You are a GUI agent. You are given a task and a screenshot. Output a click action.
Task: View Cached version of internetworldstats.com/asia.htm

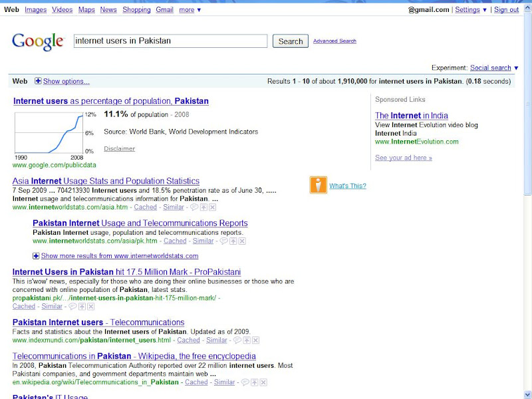click(145, 207)
